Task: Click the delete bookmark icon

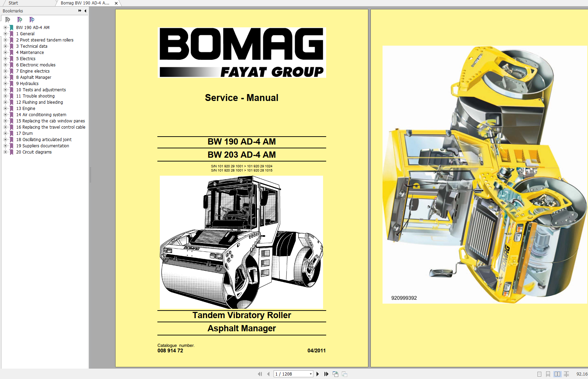Action: (8, 20)
